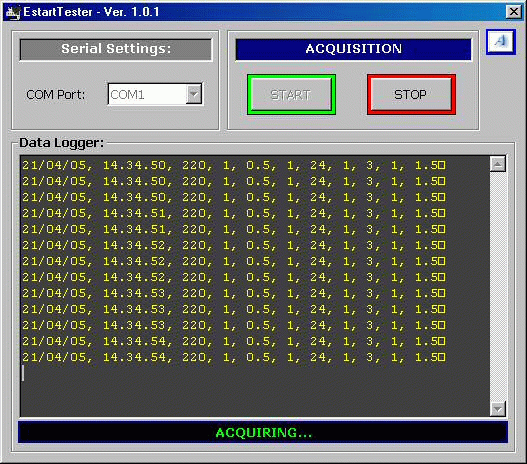527x464 pixels.
Task: Click the START acquisition button
Action: coord(291,94)
